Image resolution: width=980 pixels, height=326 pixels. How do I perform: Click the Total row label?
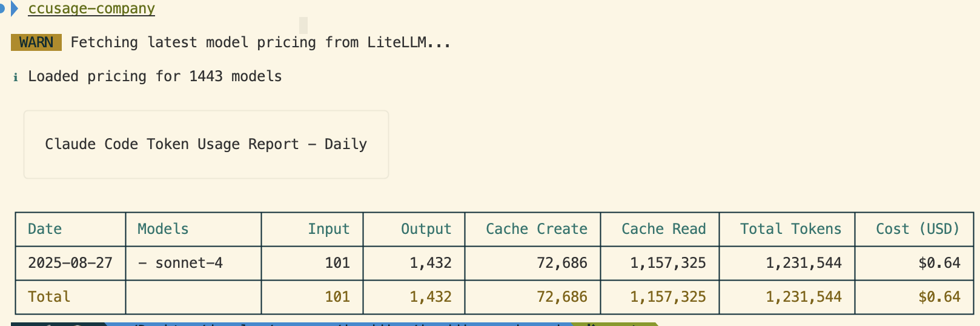[49, 297]
